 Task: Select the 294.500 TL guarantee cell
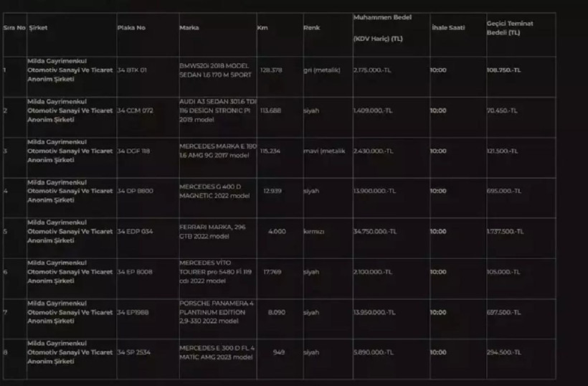coord(504,352)
